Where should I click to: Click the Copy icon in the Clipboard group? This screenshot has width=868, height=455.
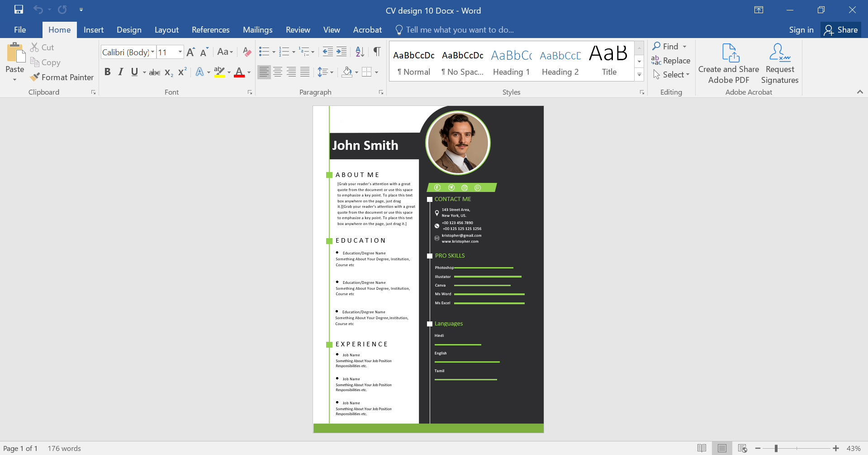[x=36, y=62]
